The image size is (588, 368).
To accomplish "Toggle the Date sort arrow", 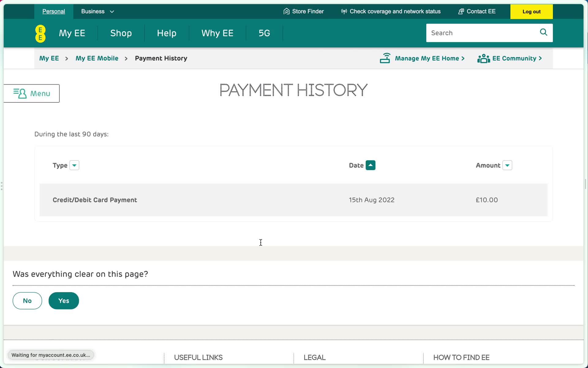I will (x=371, y=165).
